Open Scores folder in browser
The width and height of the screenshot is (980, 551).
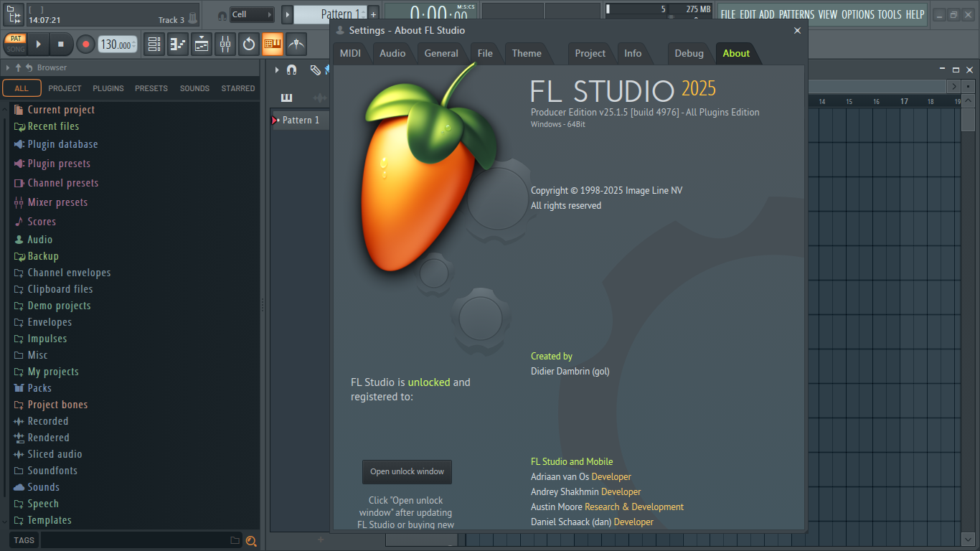click(x=35, y=222)
